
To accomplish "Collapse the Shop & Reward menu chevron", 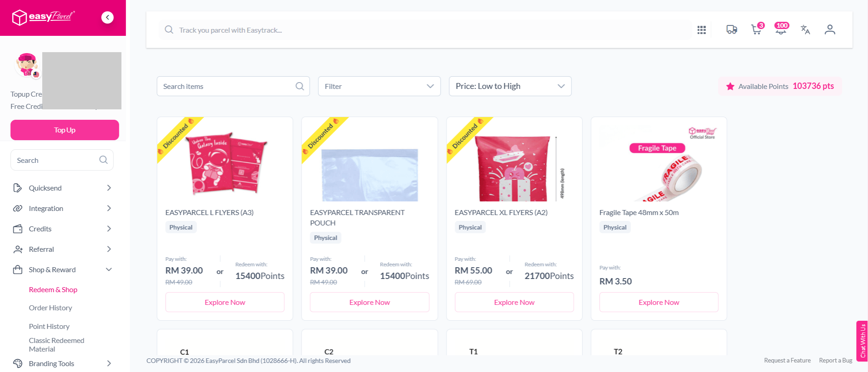I will (109, 269).
